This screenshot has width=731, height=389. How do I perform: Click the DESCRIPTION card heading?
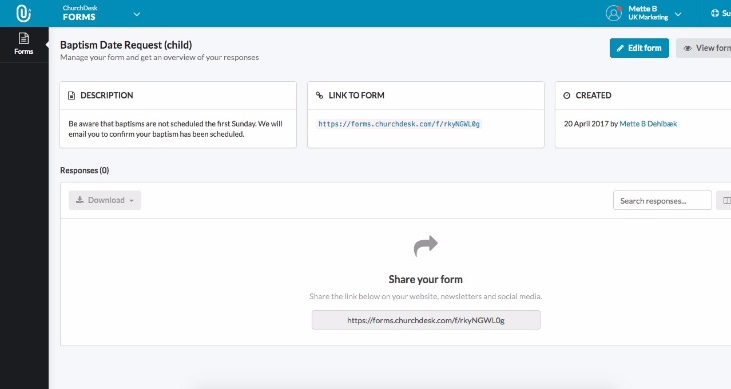tap(107, 95)
